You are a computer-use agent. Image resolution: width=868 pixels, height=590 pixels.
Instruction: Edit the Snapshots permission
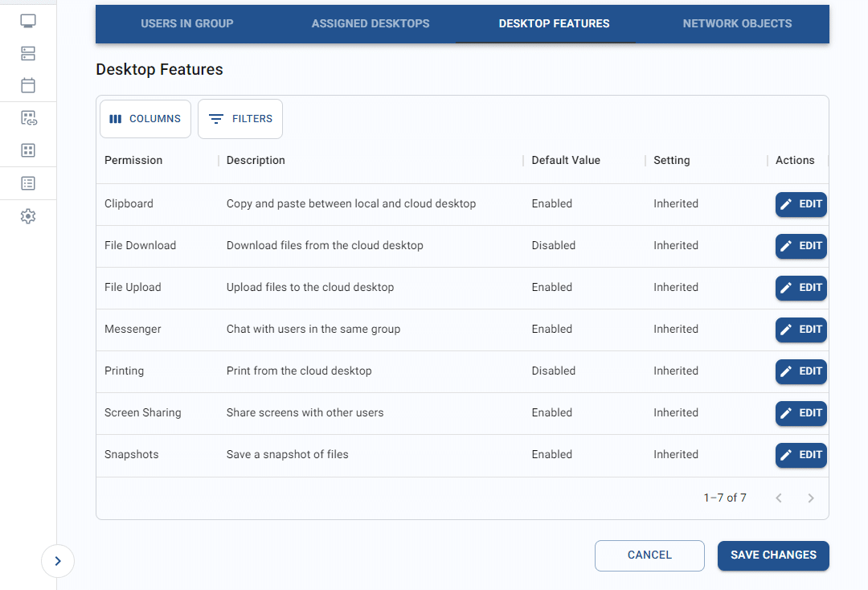coord(800,455)
